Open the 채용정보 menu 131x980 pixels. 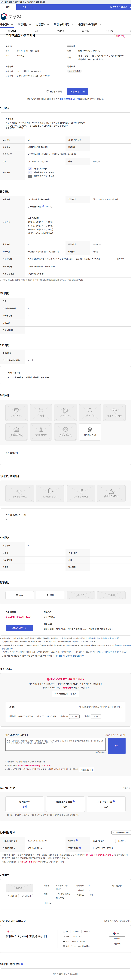7,24
